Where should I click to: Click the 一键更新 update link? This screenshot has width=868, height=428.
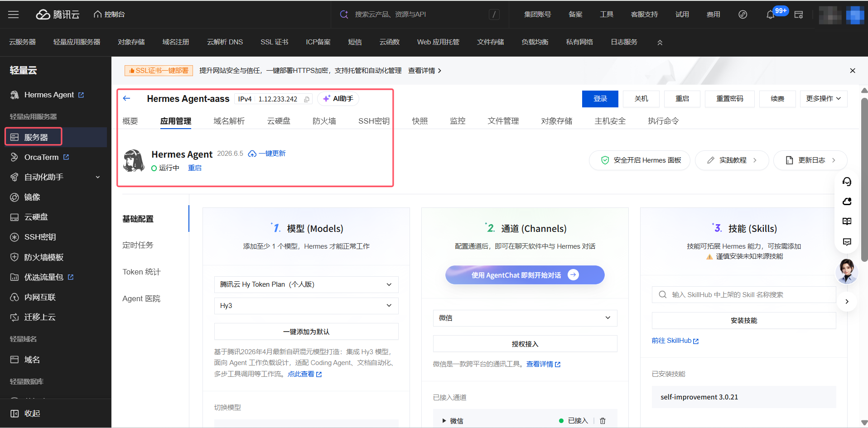click(x=267, y=154)
